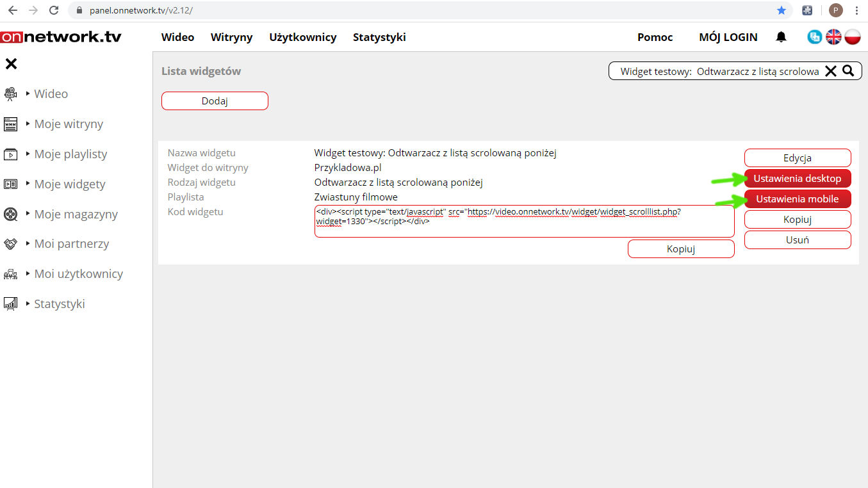The height and width of the screenshot is (488, 868).
Task: Open Statystyki in the top menu
Action: (x=379, y=37)
